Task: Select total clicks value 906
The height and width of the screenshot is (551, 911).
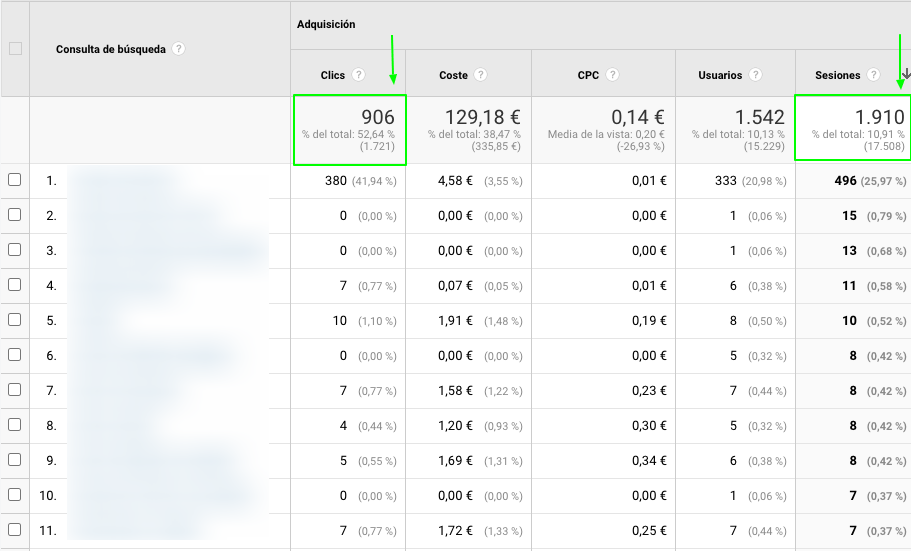Action: click(378, 117)
